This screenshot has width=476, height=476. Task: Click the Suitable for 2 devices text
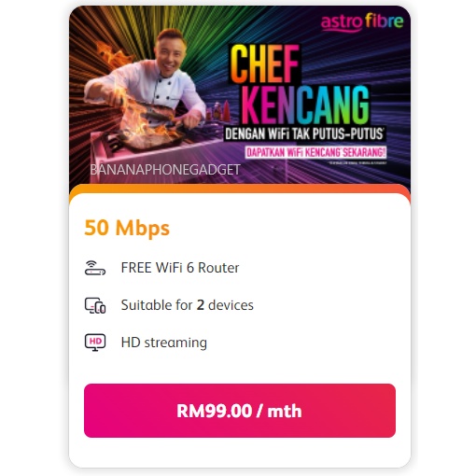188,305
